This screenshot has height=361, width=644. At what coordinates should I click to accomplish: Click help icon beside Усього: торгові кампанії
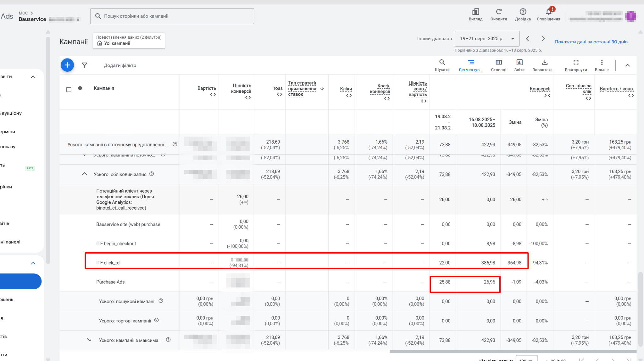click(x=156, y=320)
